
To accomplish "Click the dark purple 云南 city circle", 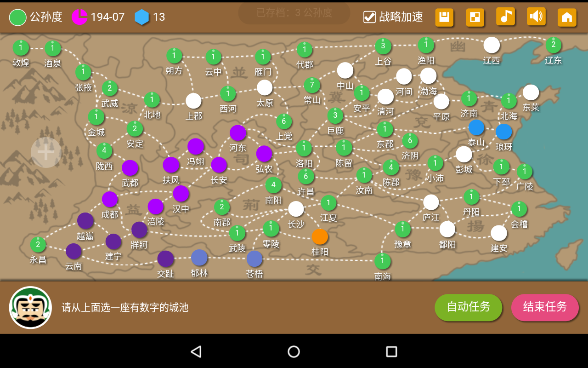I will pos(73,252).
